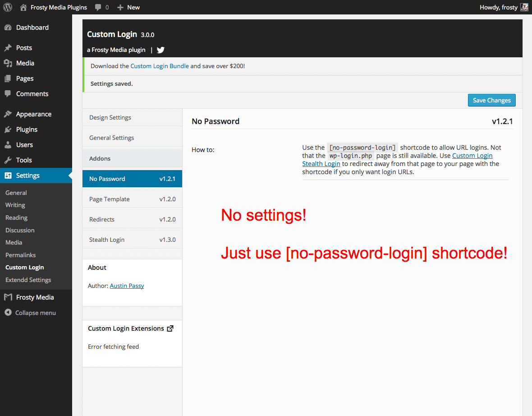Open the Twitter bird icon link
This screenshot has height=416, width=532.
[161, 50]
